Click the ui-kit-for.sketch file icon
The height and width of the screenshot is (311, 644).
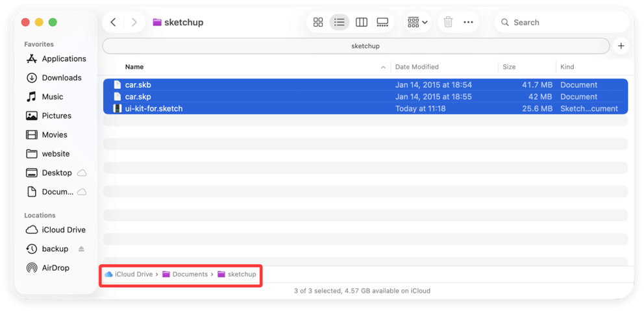pyautogui.click(x=118, y=109)
